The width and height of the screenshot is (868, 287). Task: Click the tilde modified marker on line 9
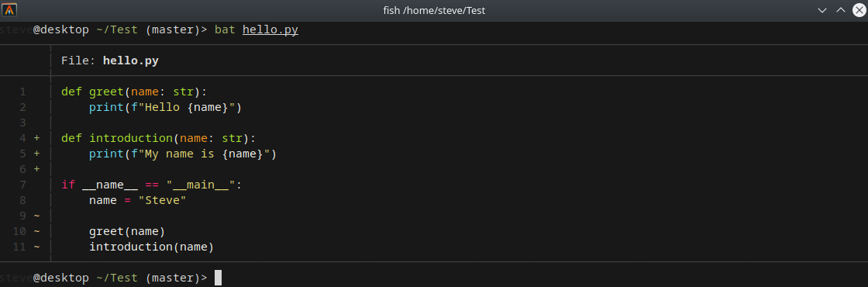36,216
